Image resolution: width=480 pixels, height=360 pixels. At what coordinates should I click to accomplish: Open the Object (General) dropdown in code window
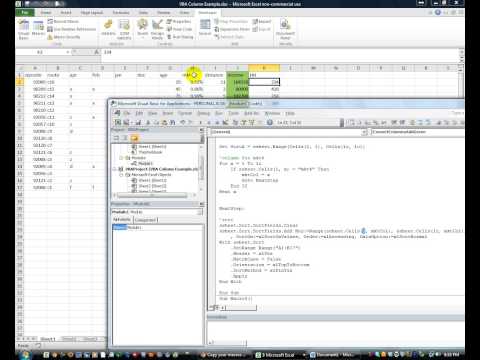tap(364, 132)
